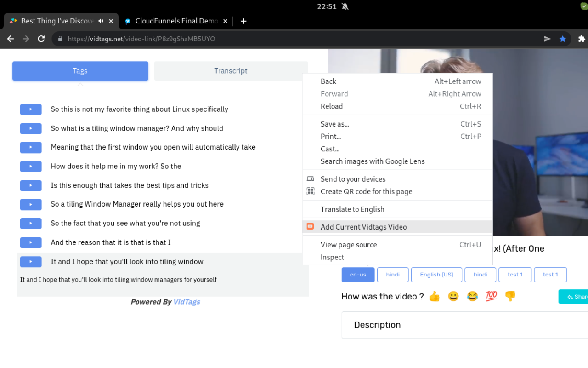Open the Powered By VidTags link
This screenshot has height=368, width=588.
coord(187,302)
